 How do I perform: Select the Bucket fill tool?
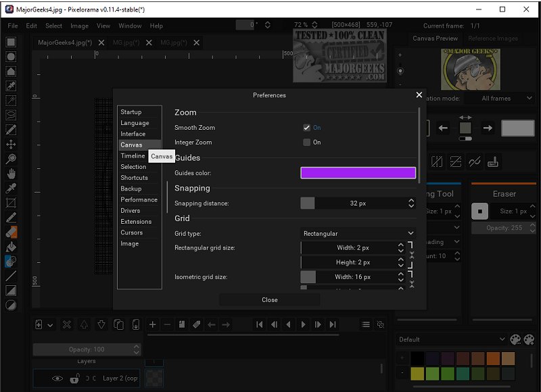pos(11,247)
